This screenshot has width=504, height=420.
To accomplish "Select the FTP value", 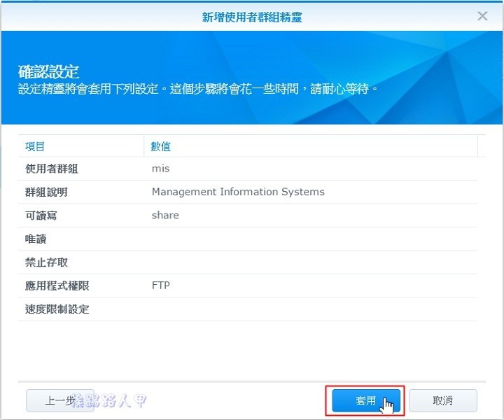I will pos(161,286).
